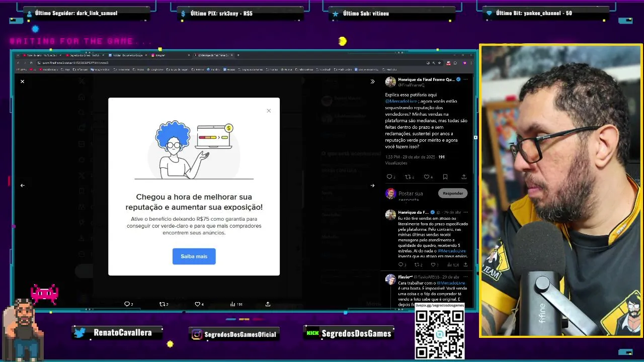
Task: Close the X media viewer
Action: (22, 81)
